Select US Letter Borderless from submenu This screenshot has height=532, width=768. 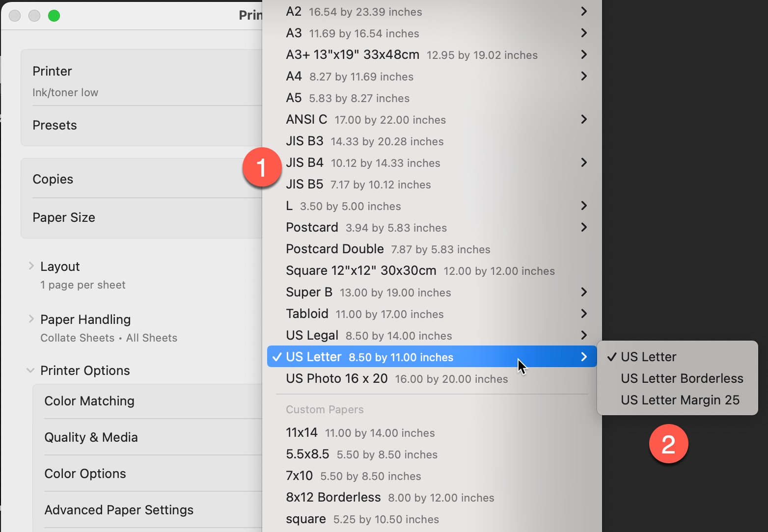pos(682,378)
